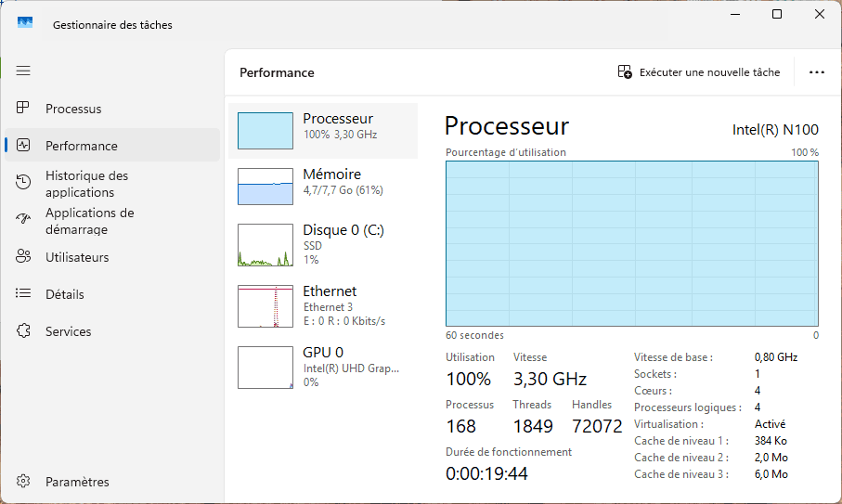Navigate to Services

click(x=112, y=331)
